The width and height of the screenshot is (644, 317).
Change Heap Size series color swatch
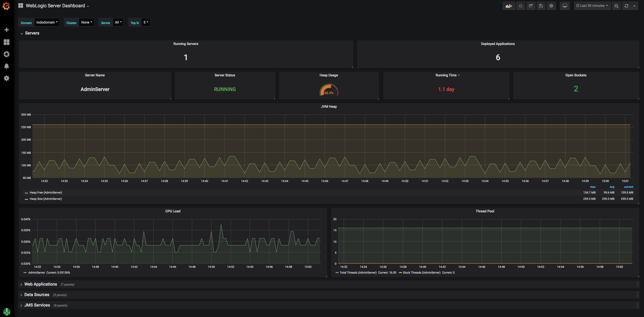pos(26,199)
